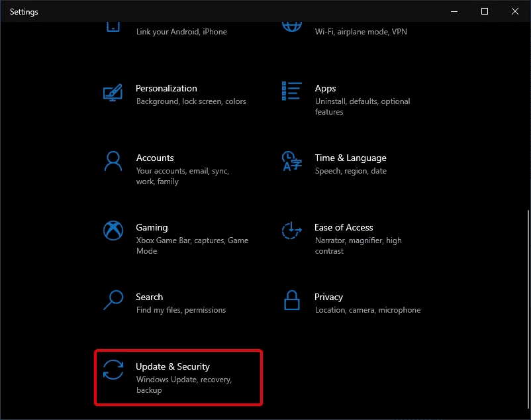This screenshot has width=531, height=420.
Task: Click the Phone device icon at top
Action: pos(113,26)
